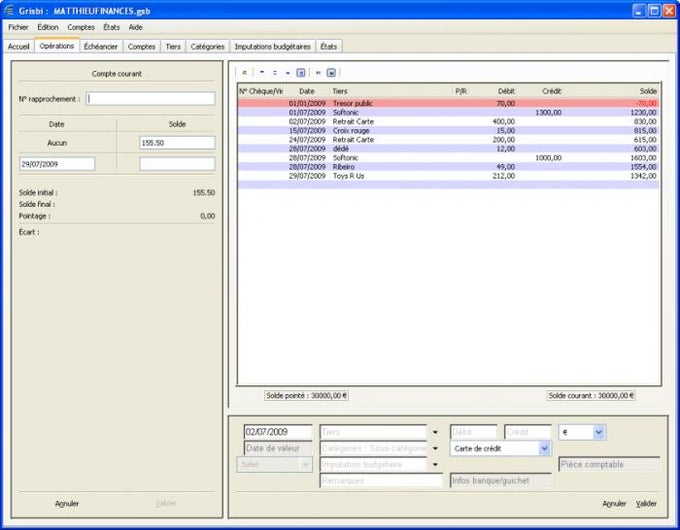Open the Carte de crédit payment dropdown
680x530 pixels.
coord(544,449)
